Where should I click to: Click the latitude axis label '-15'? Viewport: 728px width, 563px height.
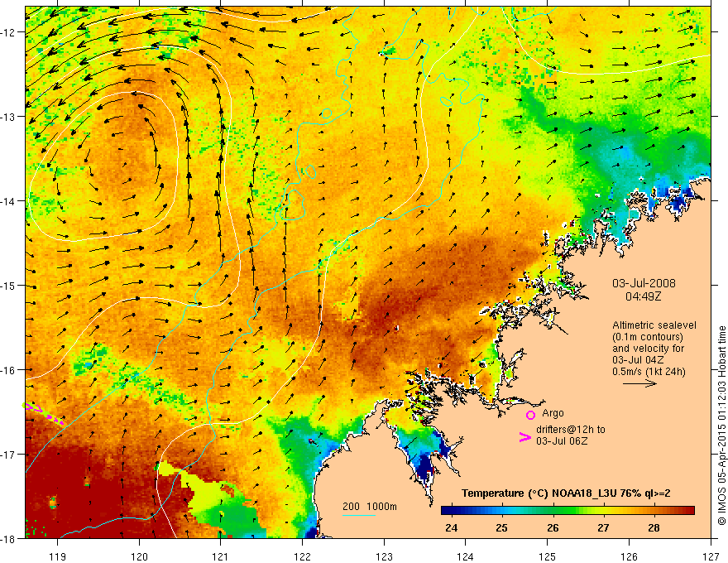point(8,285)
